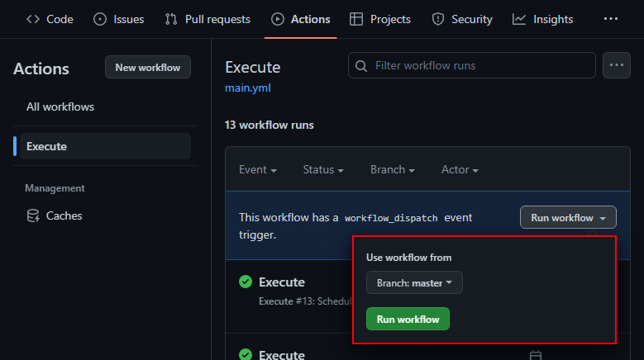Open the repository nav overflow menu
This screenshot has height=360, width=644.
pyautogui.click(x=611, y=19)
